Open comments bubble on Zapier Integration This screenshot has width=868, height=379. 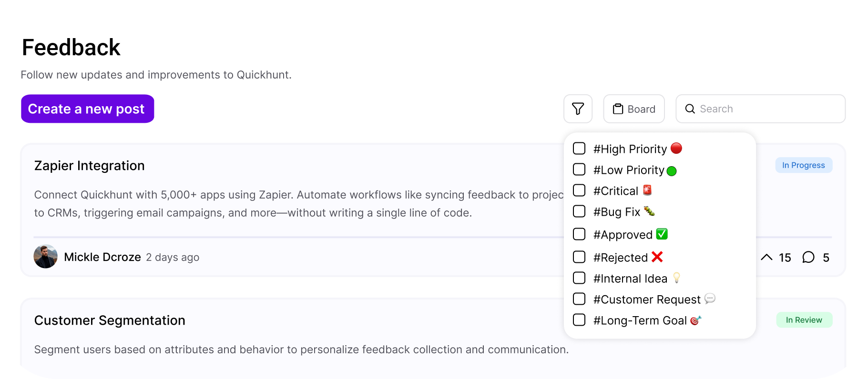point(808,258)
